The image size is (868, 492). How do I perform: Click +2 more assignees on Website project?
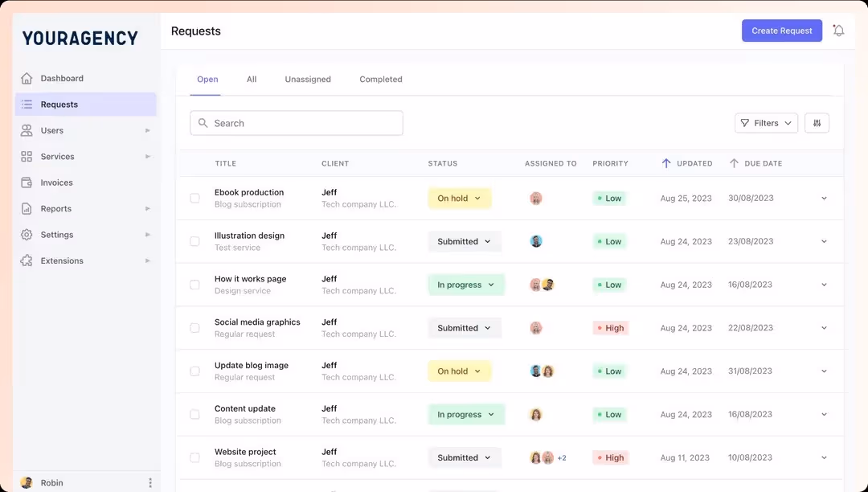[x=562, y=457]
